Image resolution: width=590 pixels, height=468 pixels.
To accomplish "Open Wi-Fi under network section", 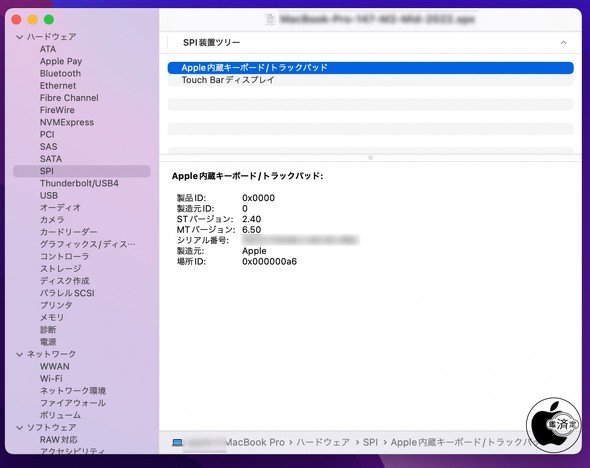I will coord(51,379).
